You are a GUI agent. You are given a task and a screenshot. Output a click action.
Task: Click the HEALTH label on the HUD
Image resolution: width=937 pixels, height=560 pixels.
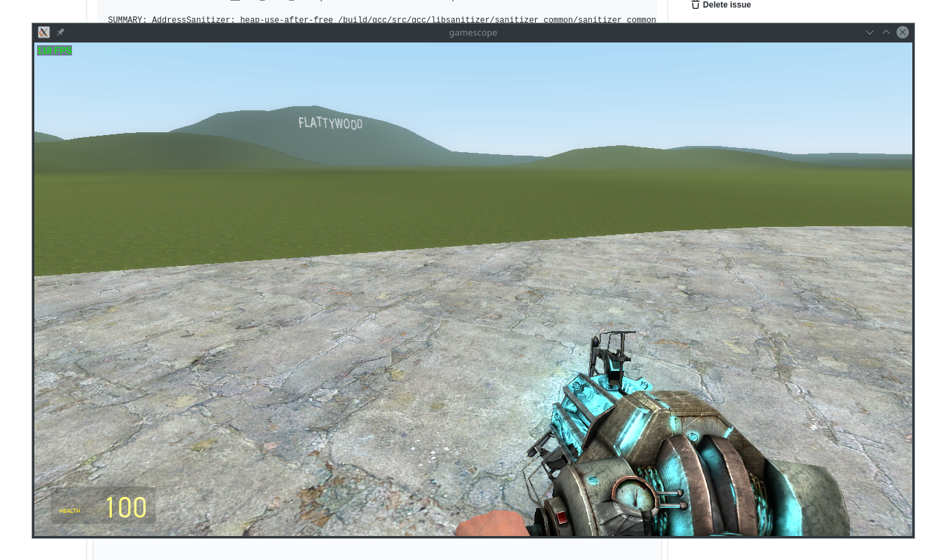pos(69,511)
